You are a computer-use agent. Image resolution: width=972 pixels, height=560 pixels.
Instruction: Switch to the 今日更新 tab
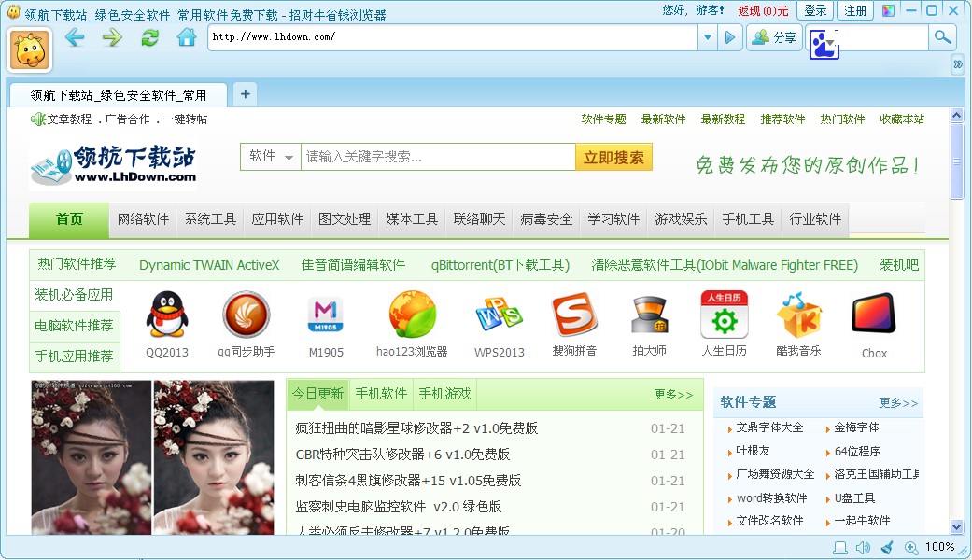(x=318, y=394)
